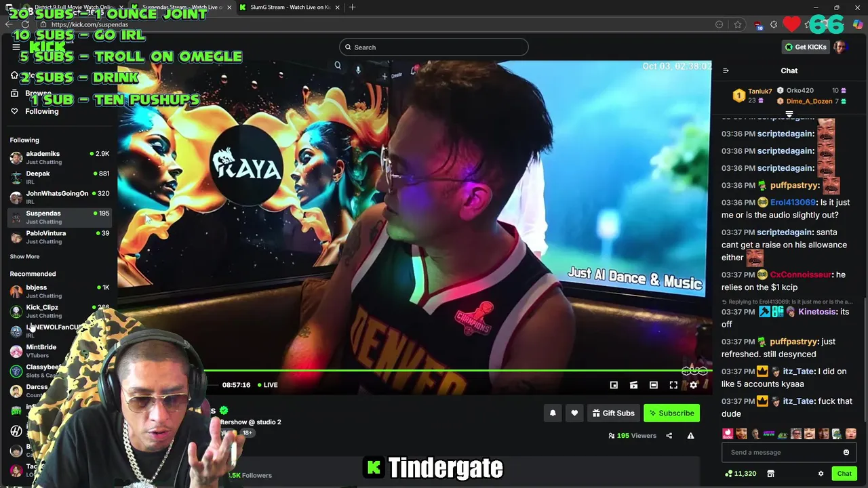Click the Gift Subs button

point(613,413)
